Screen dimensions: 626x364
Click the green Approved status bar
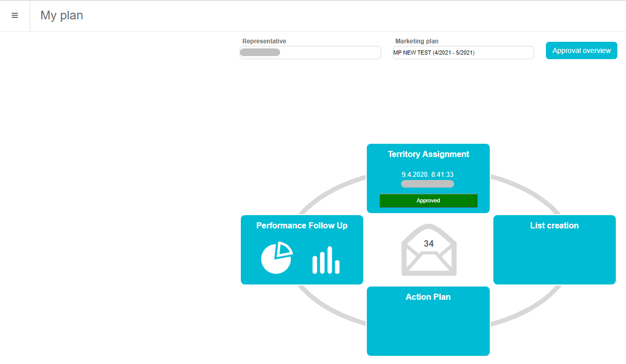point(428,201)
